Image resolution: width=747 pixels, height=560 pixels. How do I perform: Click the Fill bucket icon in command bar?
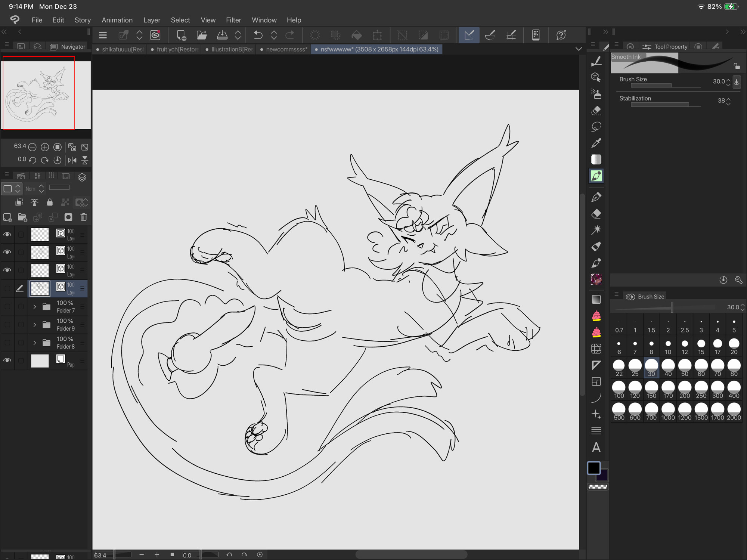(357, 35)
